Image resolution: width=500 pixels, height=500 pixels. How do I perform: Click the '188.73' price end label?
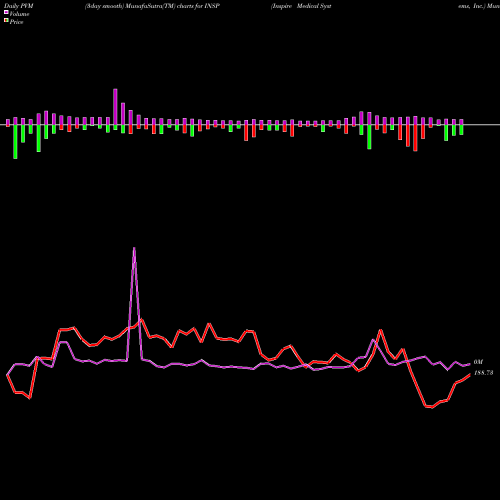click(483, 373)
